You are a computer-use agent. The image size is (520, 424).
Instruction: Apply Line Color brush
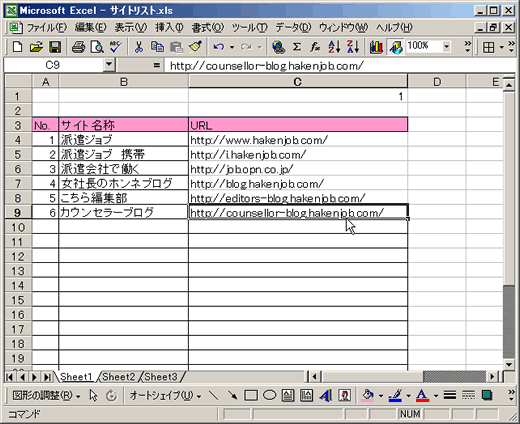[x=395, y=396]
